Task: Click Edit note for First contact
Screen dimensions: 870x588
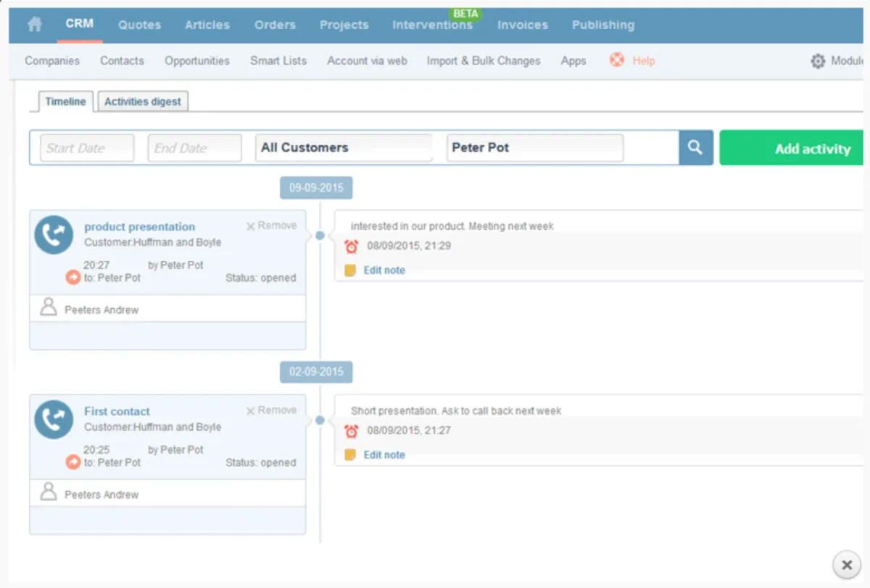Action: (x=384, y=455)
